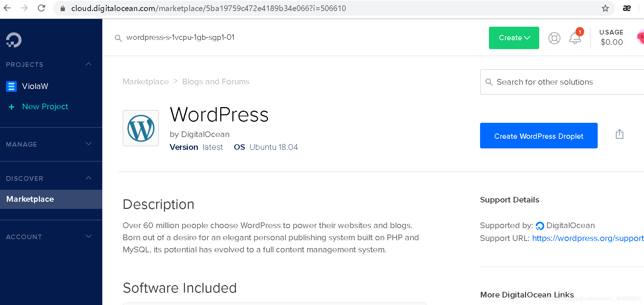Click the by DigitalOcean author text

click(200, 135)
